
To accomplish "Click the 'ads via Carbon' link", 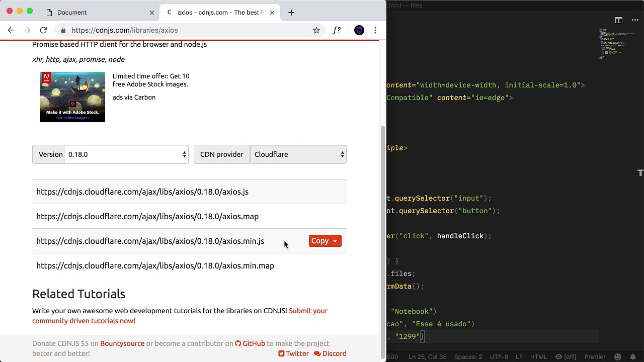I will click(134, 97).
